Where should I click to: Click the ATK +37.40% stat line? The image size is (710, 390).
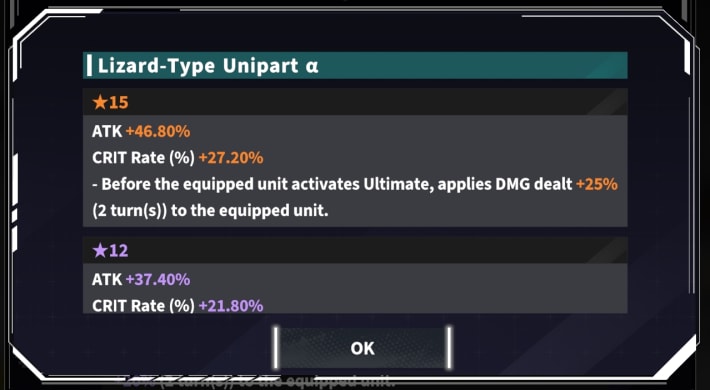pyautogui.click(x=141, y=279)
